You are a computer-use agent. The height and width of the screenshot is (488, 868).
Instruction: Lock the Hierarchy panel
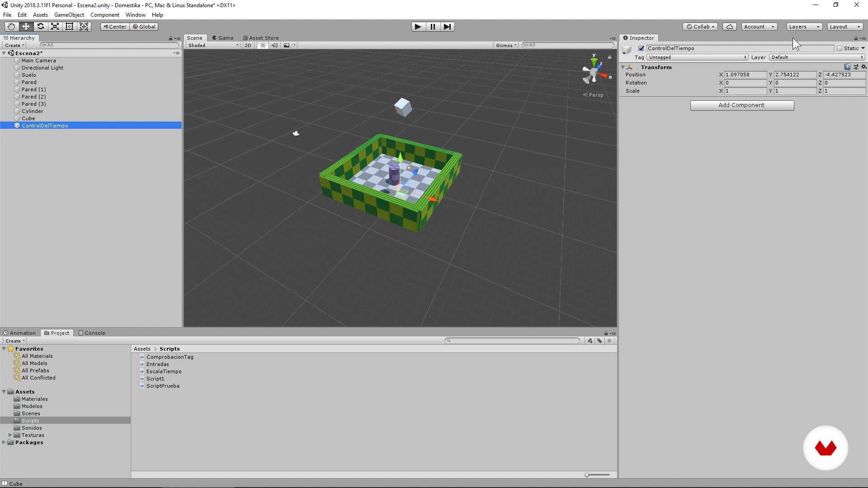[170, 38]
